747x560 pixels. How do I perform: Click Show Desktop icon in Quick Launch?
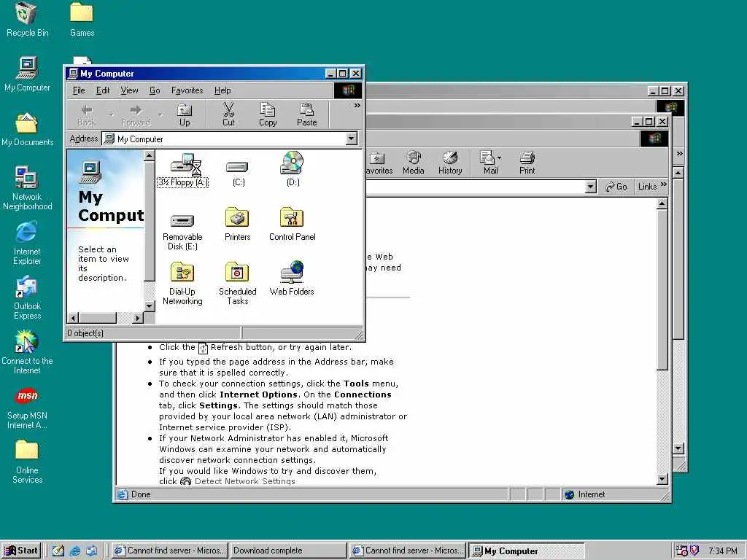tap(58, 551)
